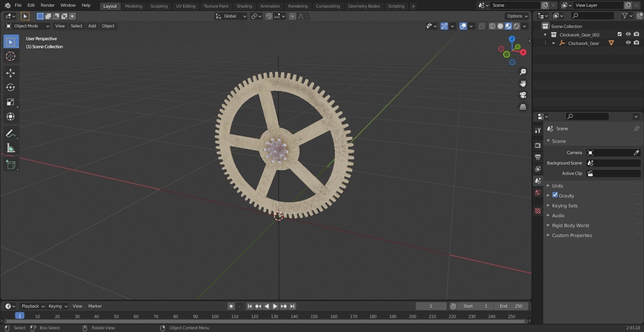Viewport: 644px width, 332px height.
Task: Hide Clockwork_Gear_002 collection in viewport
Action: (x=628, y=35)
